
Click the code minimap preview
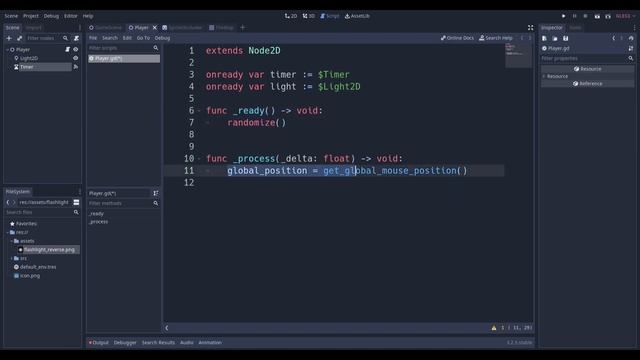pos(518,55)
